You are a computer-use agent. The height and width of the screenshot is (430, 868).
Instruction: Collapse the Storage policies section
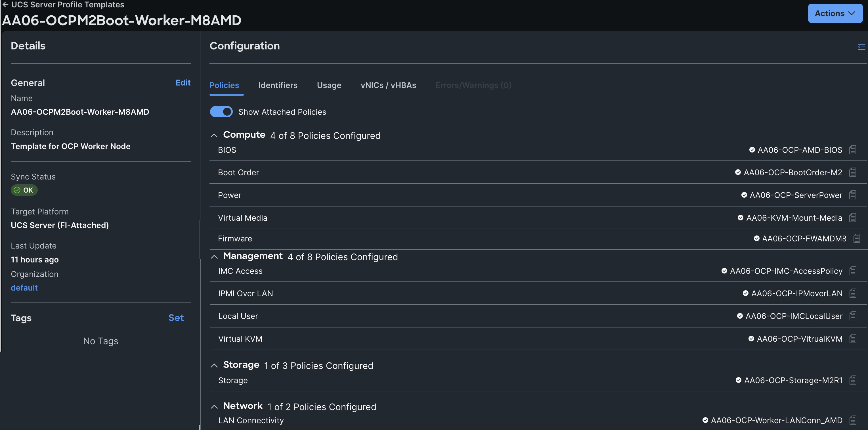(x=214, y=366)
